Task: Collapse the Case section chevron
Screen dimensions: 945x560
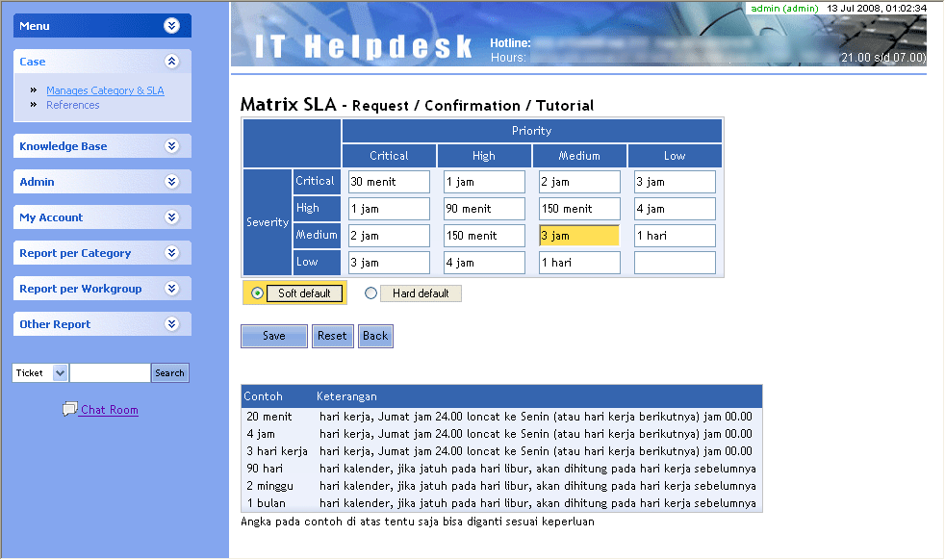Action: [x=172, y=62]
